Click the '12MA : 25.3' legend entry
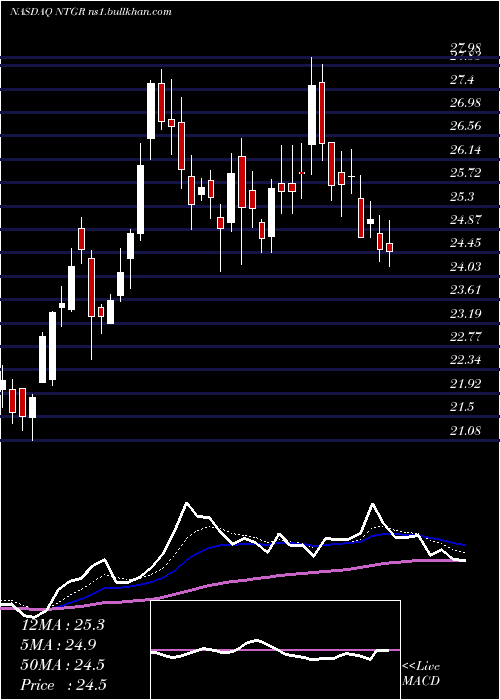Viewport: 500px width, 700px height. [63, 625]
